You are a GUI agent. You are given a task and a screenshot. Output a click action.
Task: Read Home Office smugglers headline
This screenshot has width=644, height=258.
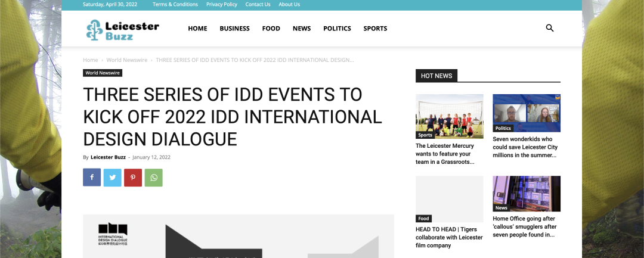(x=525, y=227)
